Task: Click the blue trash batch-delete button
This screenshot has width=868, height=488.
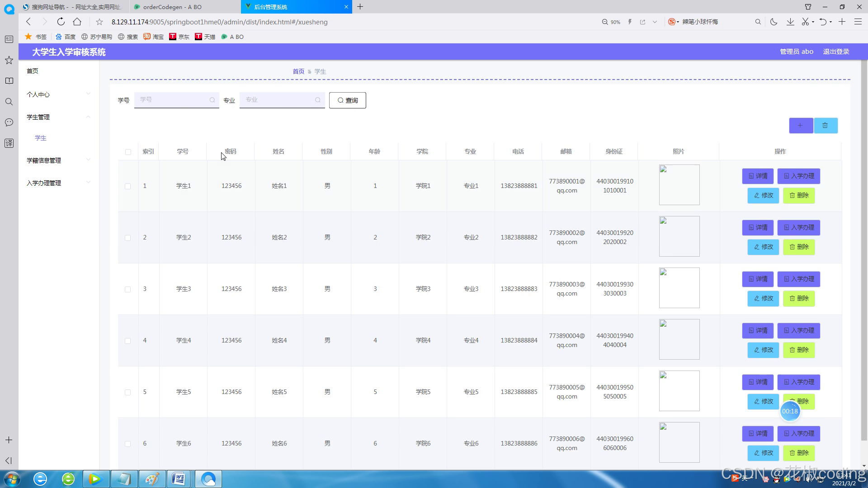Action: tap(826, 126)
